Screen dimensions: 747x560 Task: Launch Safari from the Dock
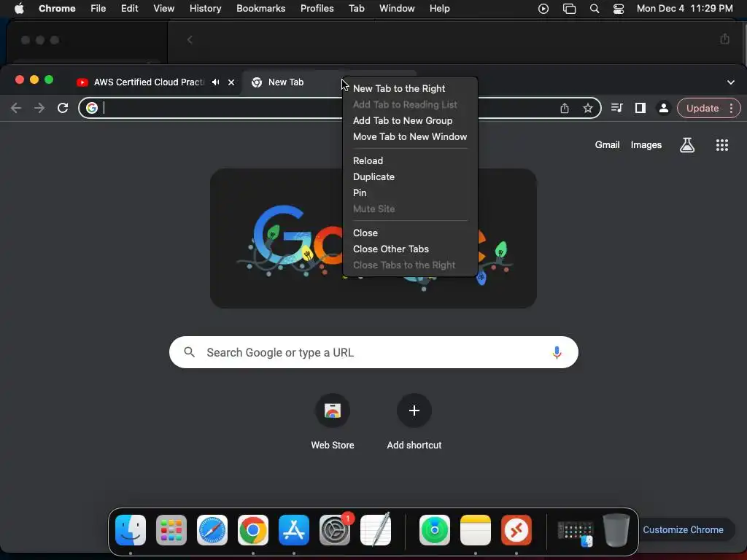pyautogui.click(x=212, y=530)
